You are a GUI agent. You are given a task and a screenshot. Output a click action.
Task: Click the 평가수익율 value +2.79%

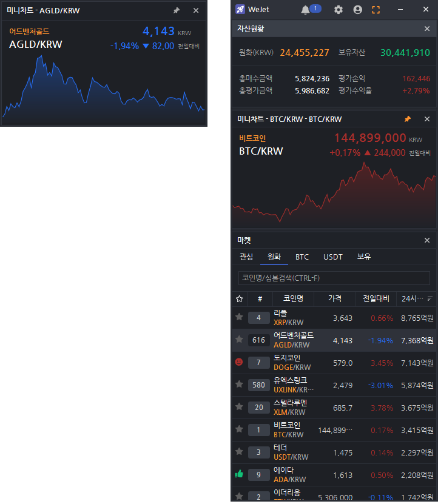[x=416, y=91]
